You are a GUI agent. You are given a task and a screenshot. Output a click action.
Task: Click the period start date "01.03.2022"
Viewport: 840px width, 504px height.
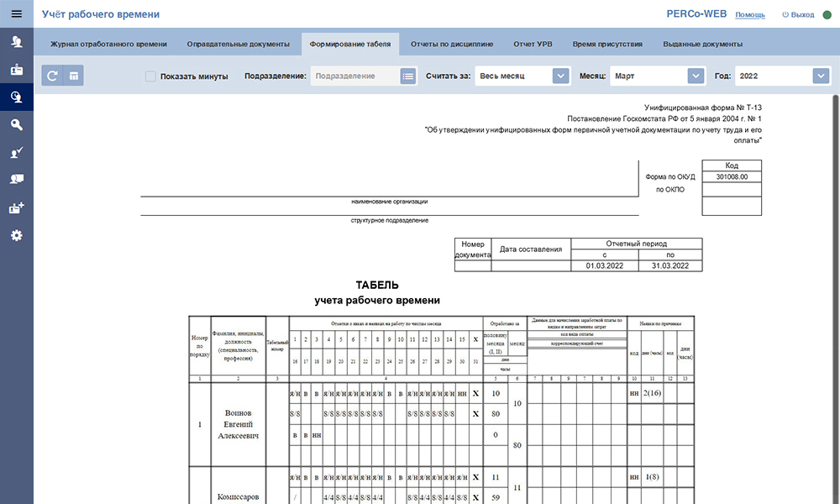pos(605,265)
